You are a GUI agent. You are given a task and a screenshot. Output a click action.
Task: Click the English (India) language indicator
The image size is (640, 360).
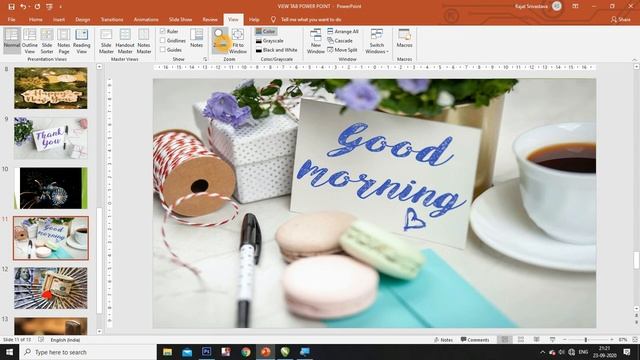tap(65, 340)
